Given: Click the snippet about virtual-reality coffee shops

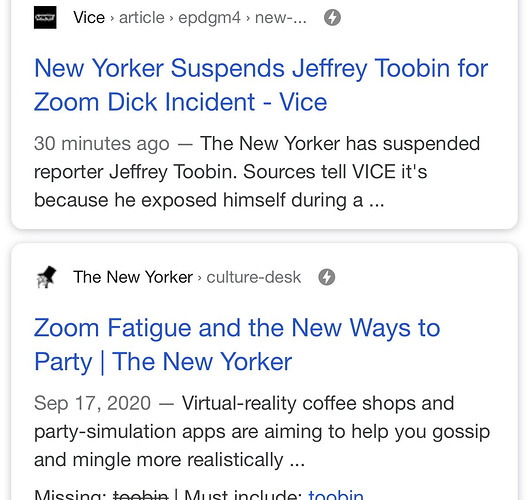Looking at the screenshot, I should coord(262,432).
